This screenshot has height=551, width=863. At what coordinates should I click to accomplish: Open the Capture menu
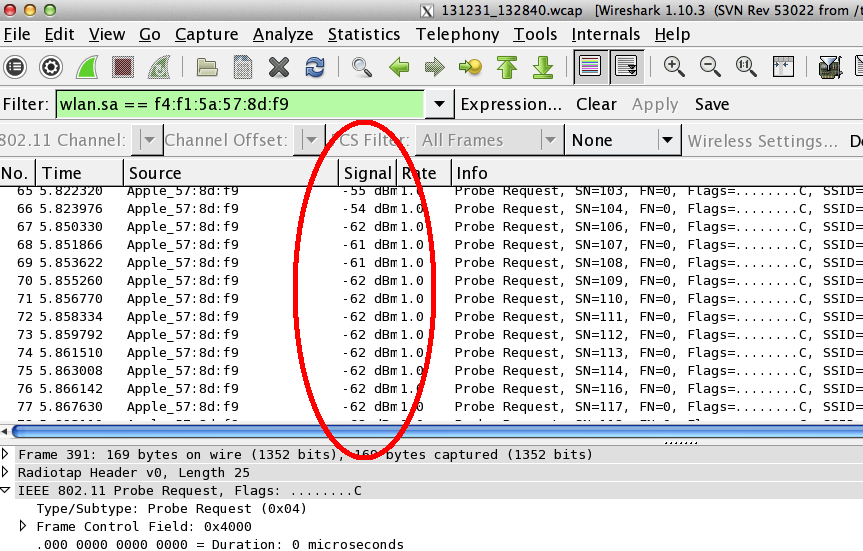click(x=206, y=35)
